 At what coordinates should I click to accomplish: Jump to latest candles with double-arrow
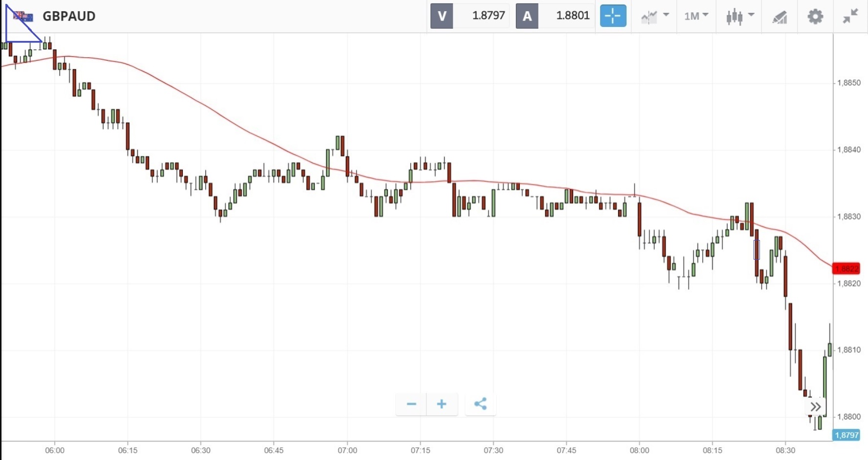click(815, 407)
